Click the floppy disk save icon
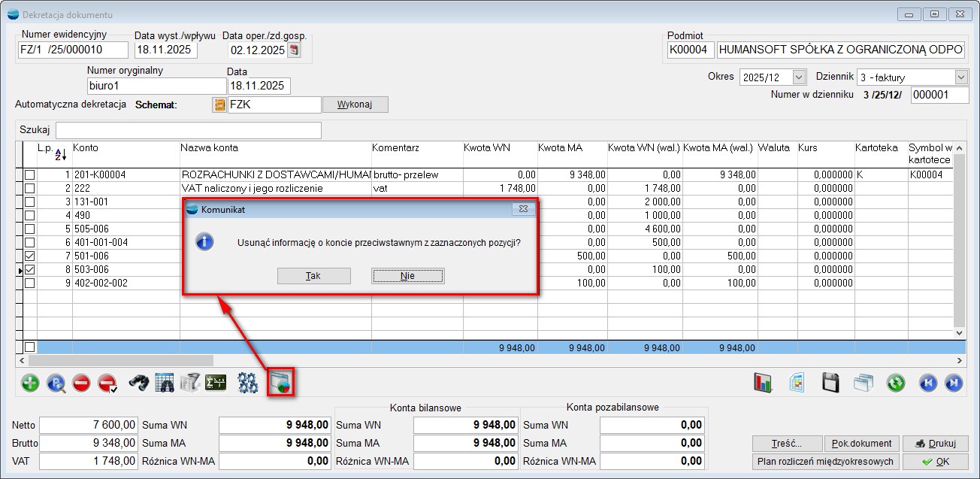Screen dimensions: 980x479 pos(830,383)
